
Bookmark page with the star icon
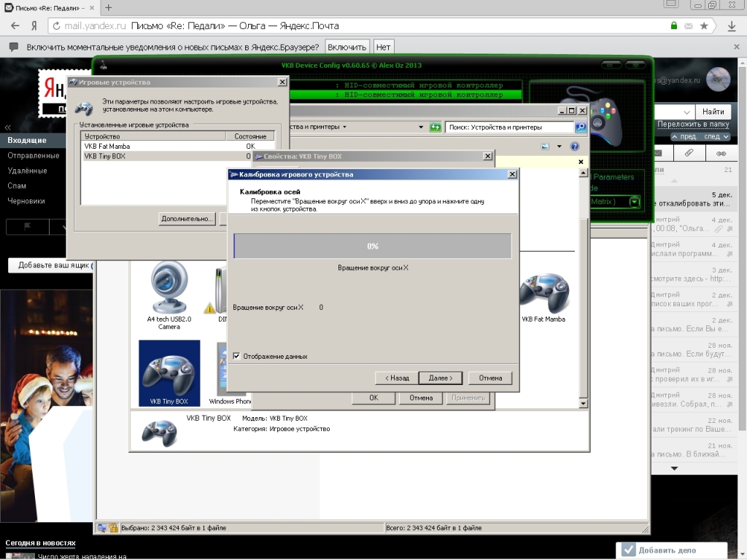(704, 26)
